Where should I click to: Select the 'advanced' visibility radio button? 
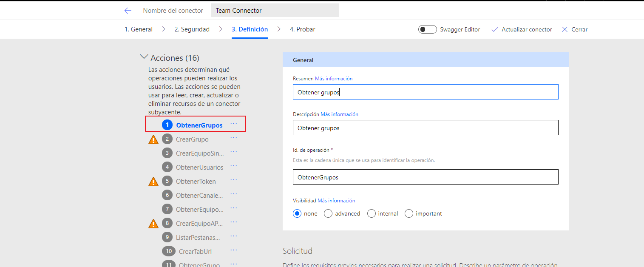point(328,213)
